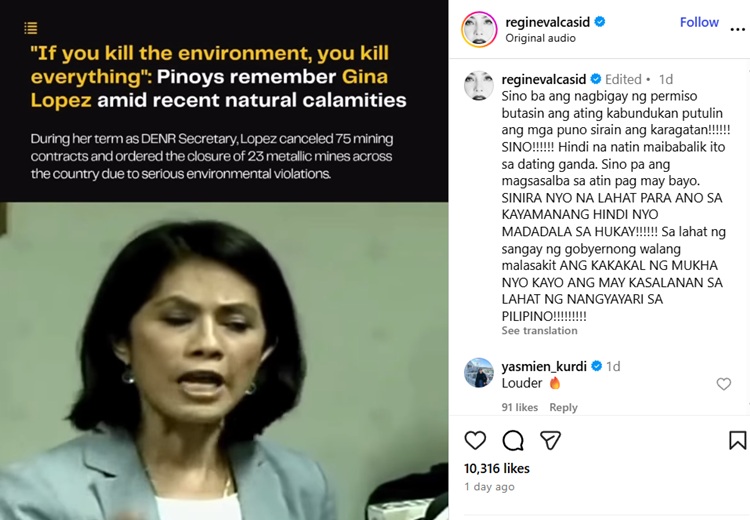Viewport: 750px width, 520px height.
Task: Open reginevalcasid's avatar beside the caption
Action: [x=479, y=86]
